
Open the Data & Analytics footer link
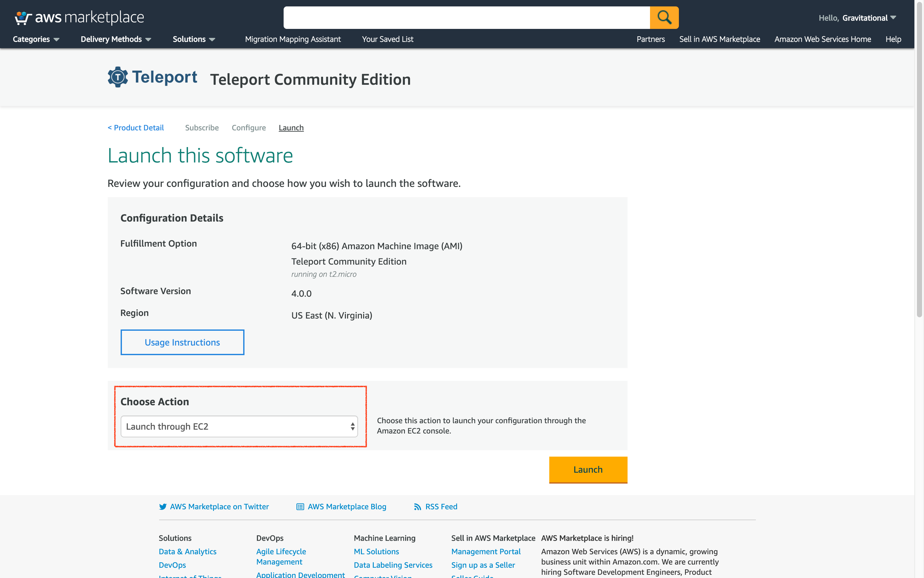pyautogui.click(x=187, y=551)
